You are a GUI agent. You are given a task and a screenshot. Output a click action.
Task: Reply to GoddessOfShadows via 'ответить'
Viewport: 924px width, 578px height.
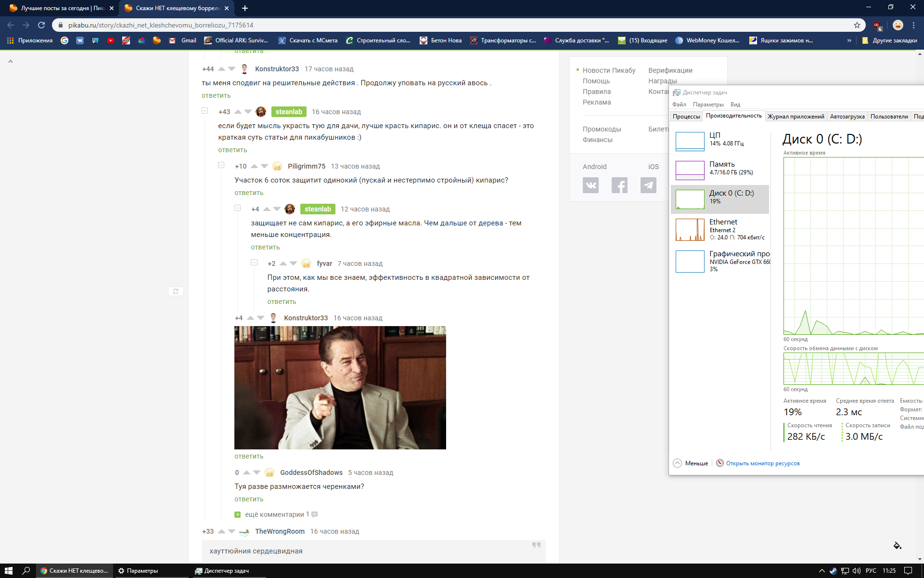tap(249, 499)
